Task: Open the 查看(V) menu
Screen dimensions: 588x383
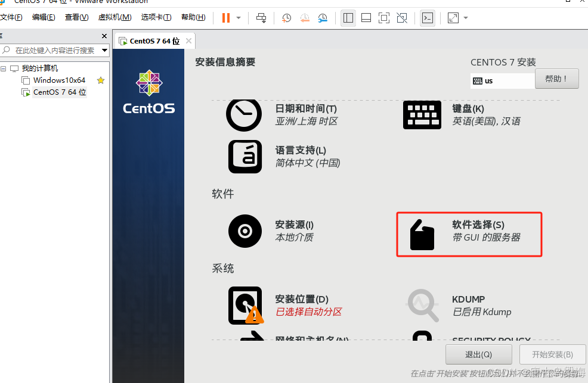Action: pyautogui.click(x=76, y=17)
